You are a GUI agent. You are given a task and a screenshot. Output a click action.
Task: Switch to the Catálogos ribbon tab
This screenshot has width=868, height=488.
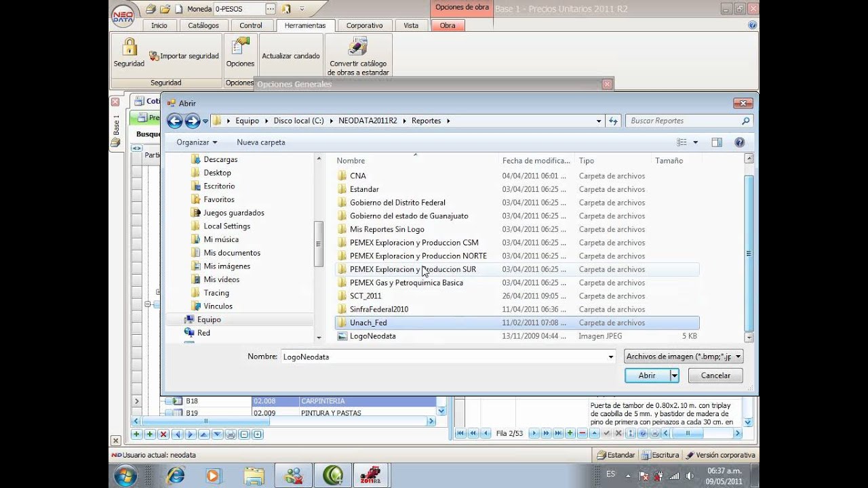pos(203,26)
